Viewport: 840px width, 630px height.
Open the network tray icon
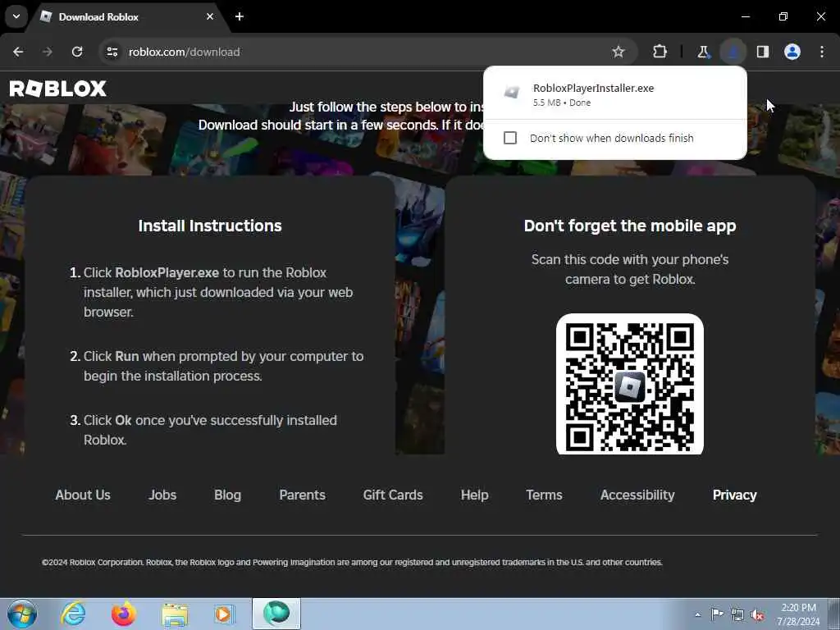pyautogui.click(x=737, y=614)
